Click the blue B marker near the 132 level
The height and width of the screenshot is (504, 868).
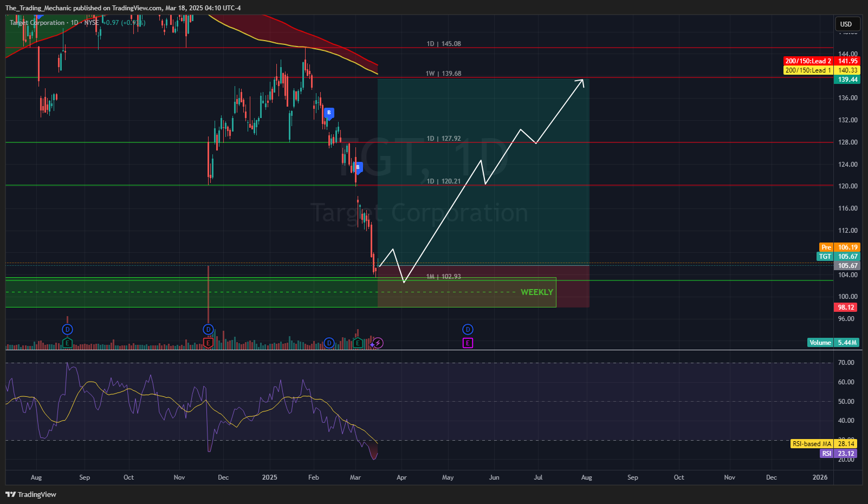[329, 113]
